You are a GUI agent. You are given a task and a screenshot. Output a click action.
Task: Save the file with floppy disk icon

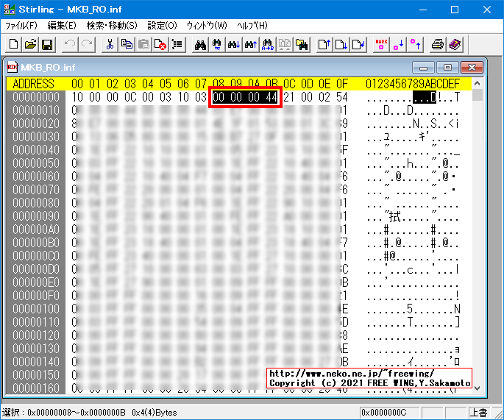coord(46,45)
